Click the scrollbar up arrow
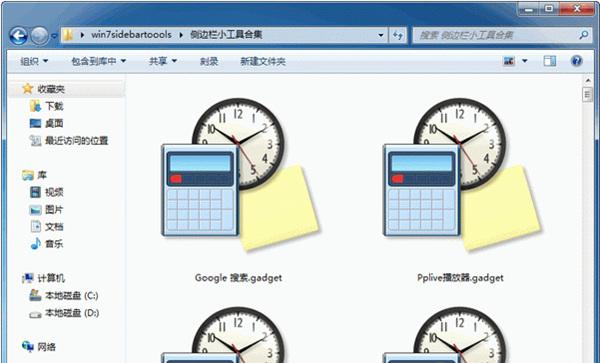Image resolution: width=600 pixels, height=363 pixels. click(x=588, y=80)
